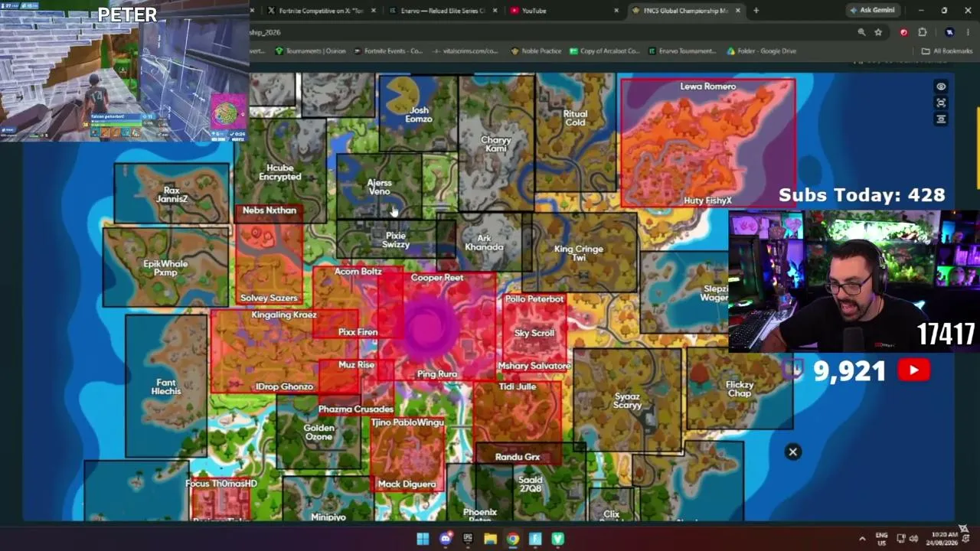This screenshot has height=551, width=980.
Task: Click the Ask Gemini button
Action: click(x=872, y=11)
